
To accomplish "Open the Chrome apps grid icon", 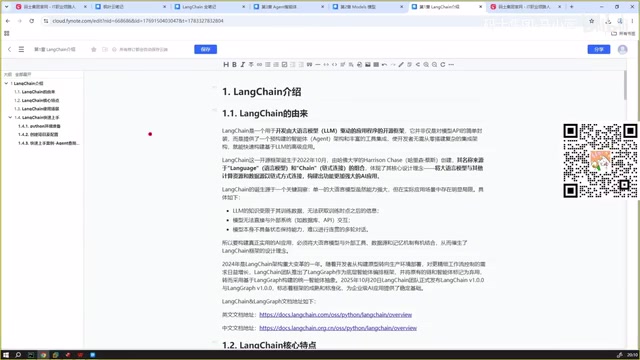I will click(x=7, y=33).
